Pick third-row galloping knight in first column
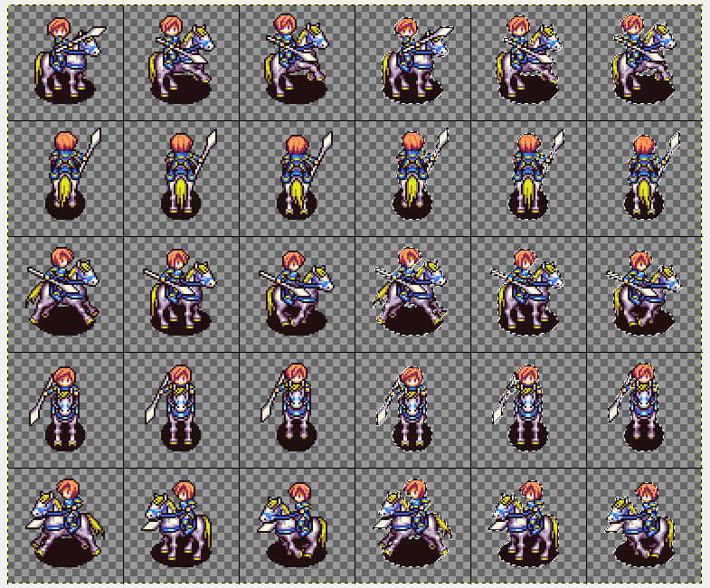The image size is (710, 588). 62,290
